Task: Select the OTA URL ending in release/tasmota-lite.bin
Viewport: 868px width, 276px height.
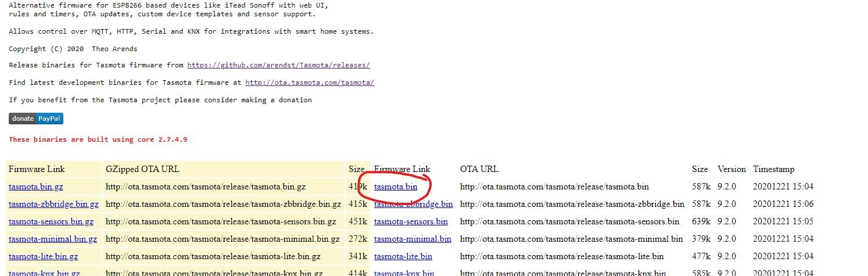Action: click(x=562, y=256)
